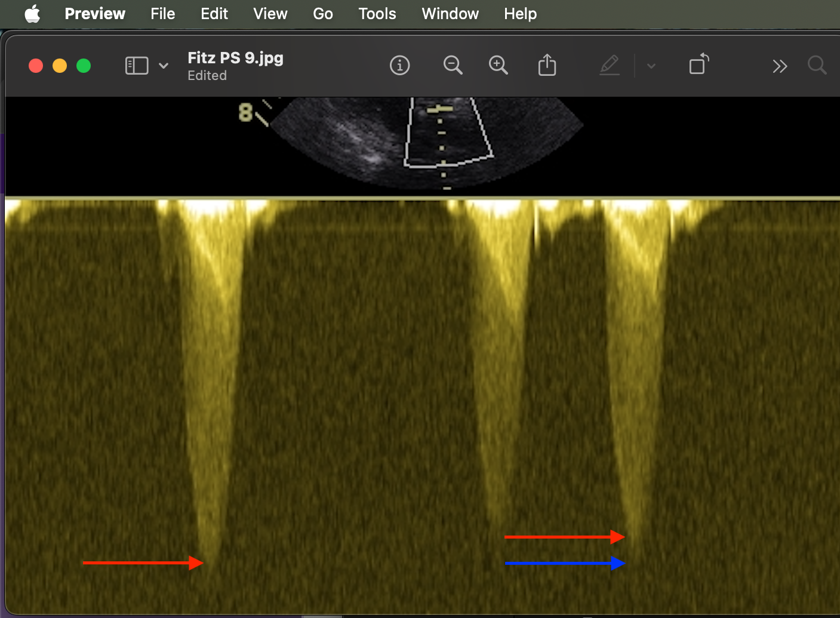Toggle the sidebar view button
The width and height of the screenshot is (840, 618).
coord(137,66)
